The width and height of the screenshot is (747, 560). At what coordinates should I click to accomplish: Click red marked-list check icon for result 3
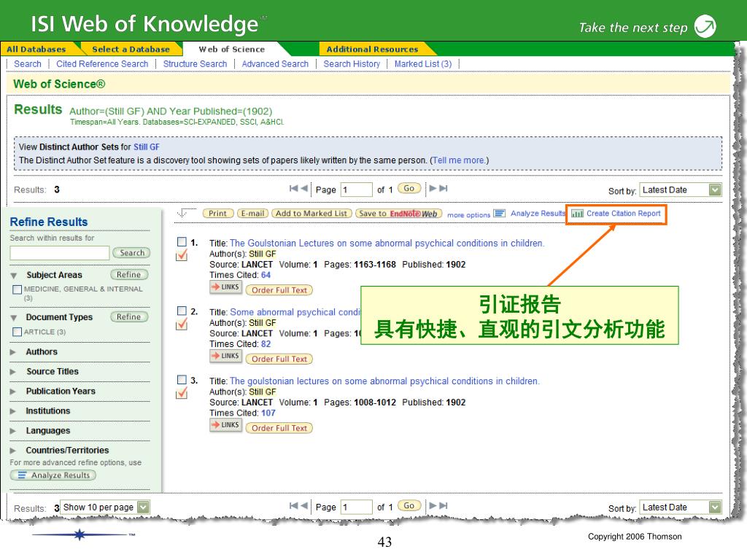[x=182, y=394]
